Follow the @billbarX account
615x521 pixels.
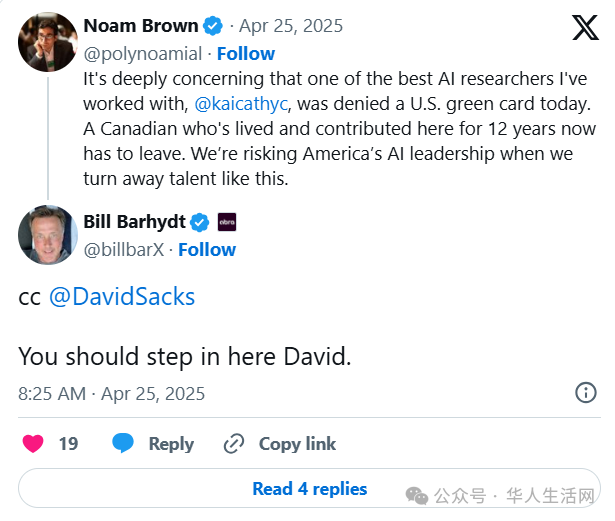(x=207, y=250)
